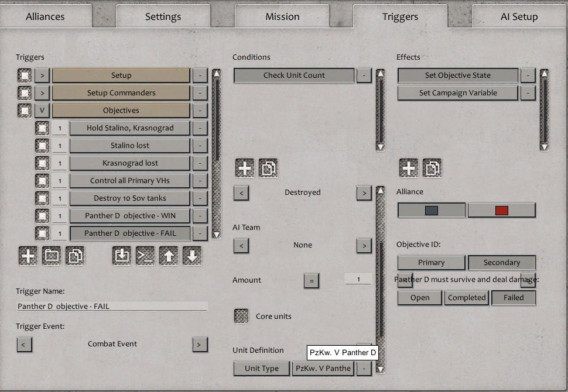Switch Destroyed condition to previous option
568x392 pixels.
[241, 193]
